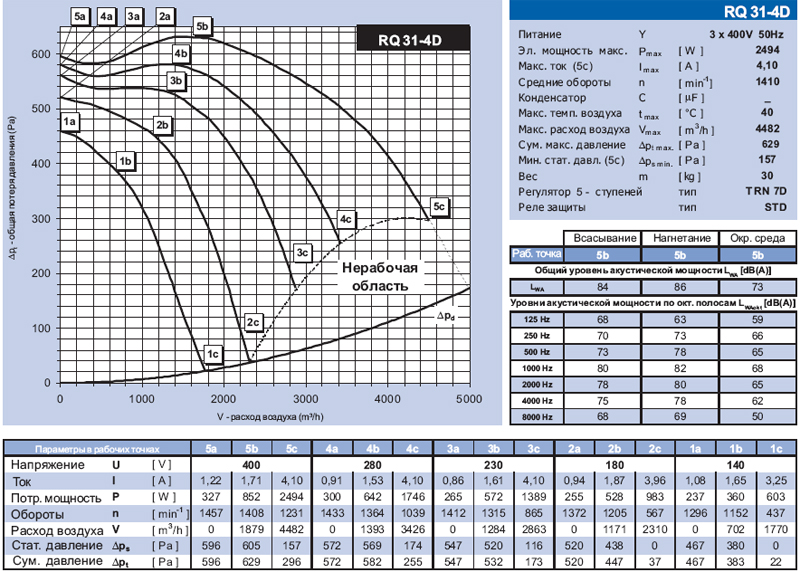The height and width of the screenshot is (572, 800).
Task: Select the 1c point label on the chart
Action: click(211, 354)
